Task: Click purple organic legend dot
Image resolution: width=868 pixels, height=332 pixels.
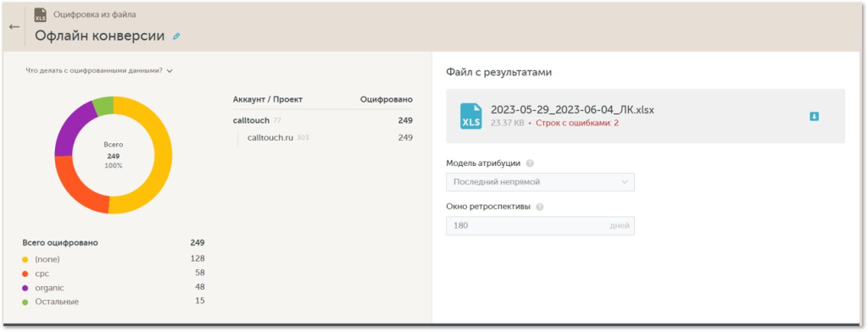Action: tap(25, 288)
